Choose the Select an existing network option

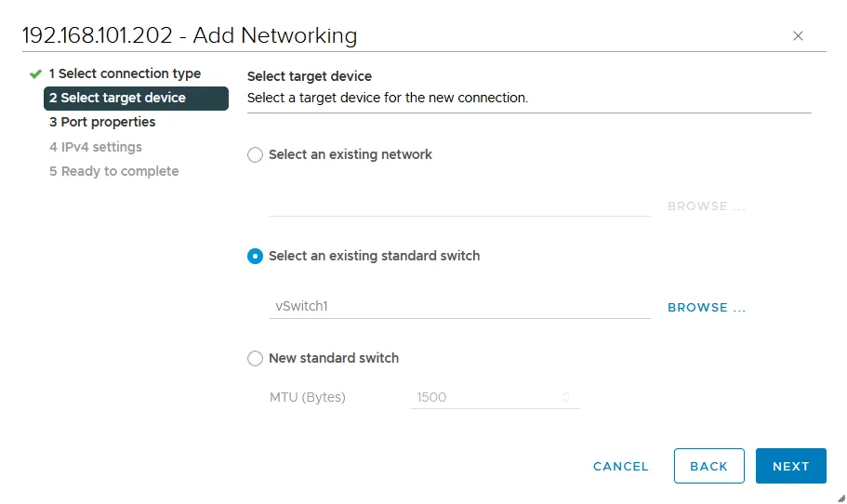(256, 155)
